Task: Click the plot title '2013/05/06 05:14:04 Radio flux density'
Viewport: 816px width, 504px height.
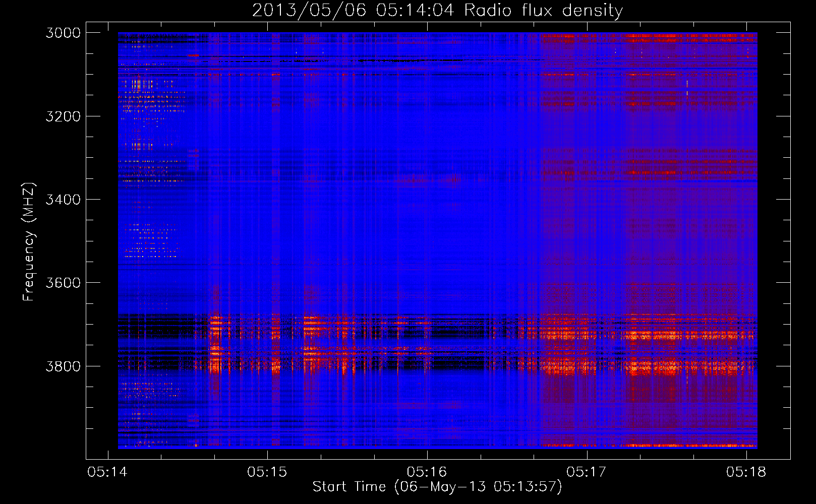Action: (x=438, y=11)
